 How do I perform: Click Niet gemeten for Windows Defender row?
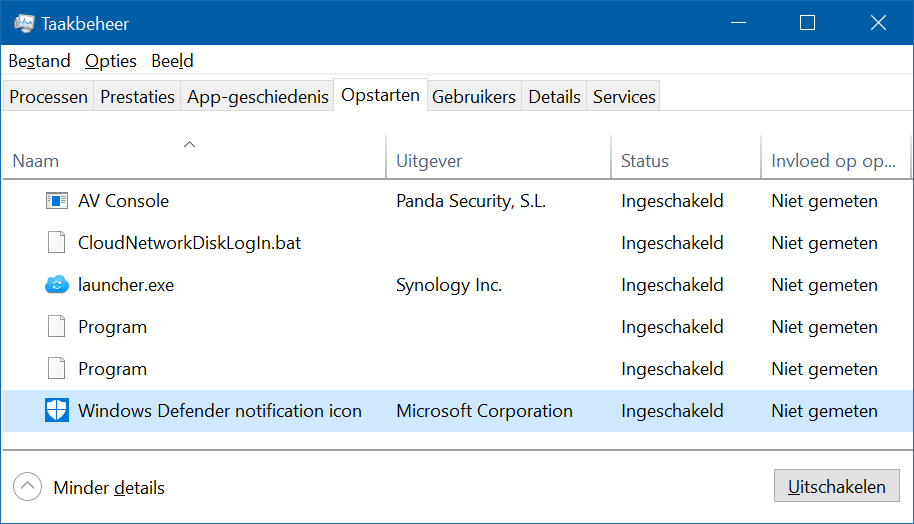click(824, 411)
